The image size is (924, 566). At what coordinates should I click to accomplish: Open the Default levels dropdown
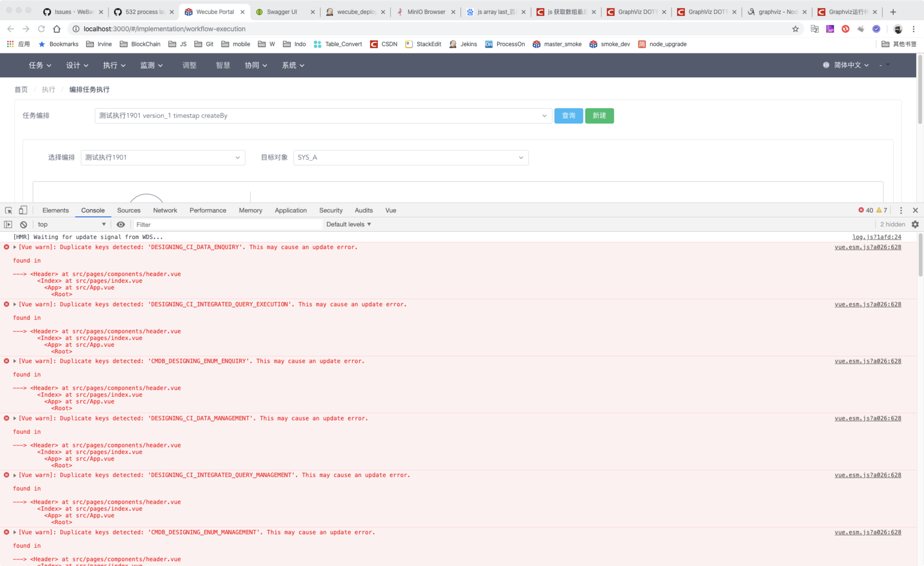(348, 224)
